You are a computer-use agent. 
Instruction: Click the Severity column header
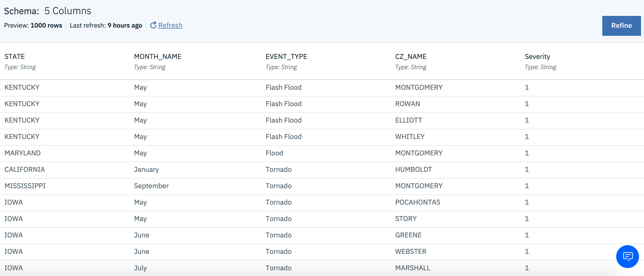[x=537, y=56]
